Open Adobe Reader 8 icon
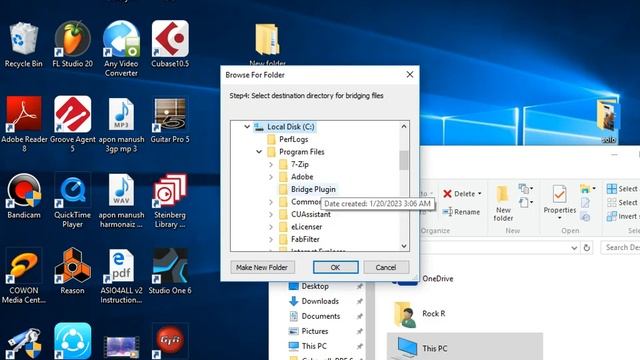The image size is (640, 360). coord(24,124)
